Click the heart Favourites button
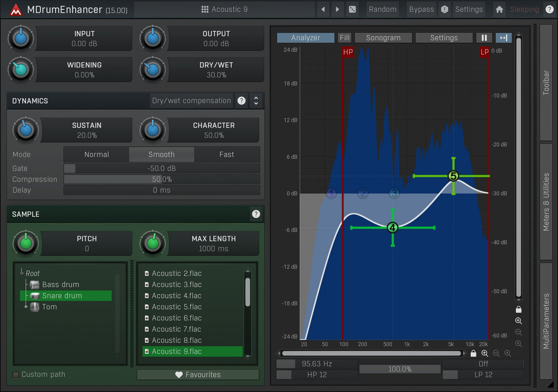 point(198,375)
